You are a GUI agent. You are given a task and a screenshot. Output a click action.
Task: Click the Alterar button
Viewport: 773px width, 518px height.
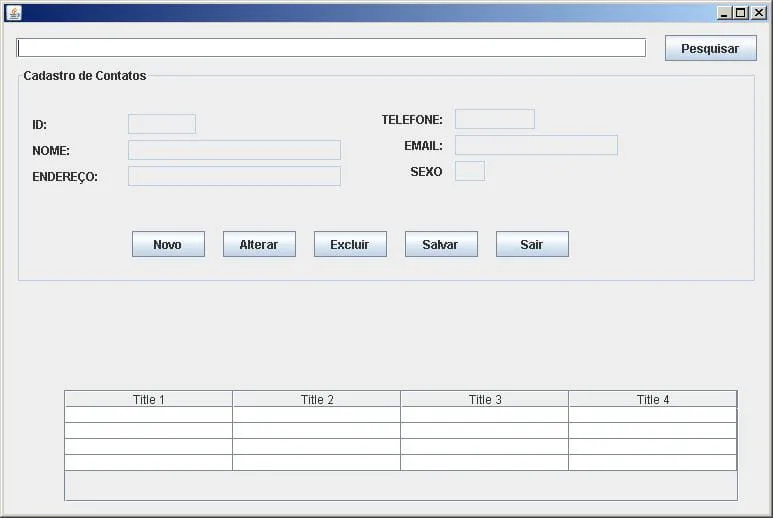click(x=259, y=244)
